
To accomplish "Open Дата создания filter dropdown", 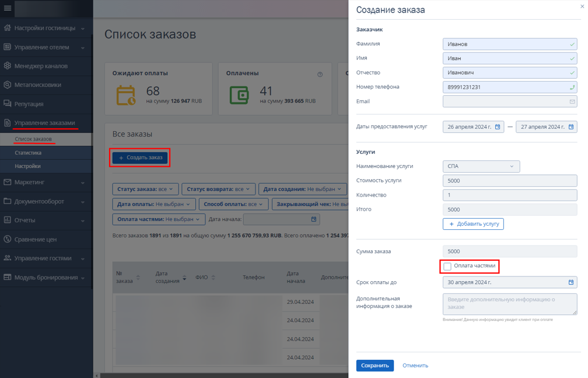I will click(x=302, y=189).
